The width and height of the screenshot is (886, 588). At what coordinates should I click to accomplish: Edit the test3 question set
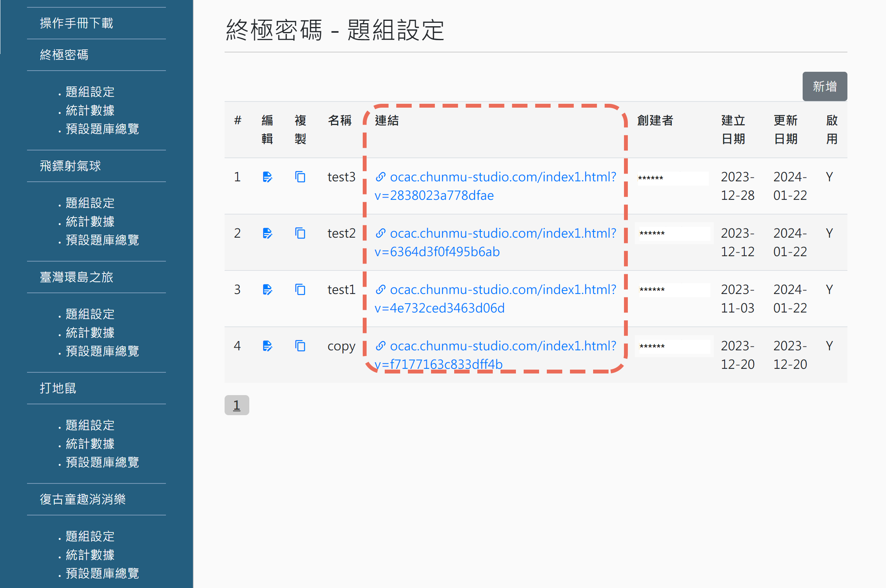coord(267,177)
